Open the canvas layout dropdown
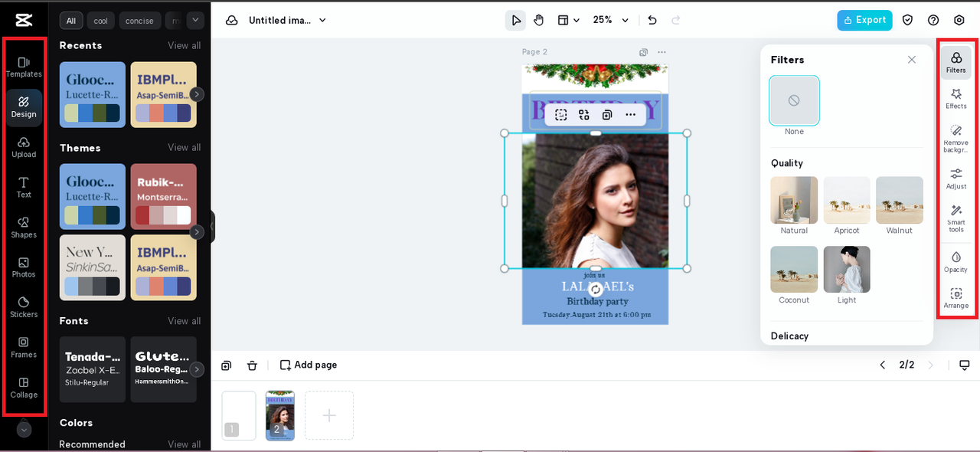 [x=568, y=20]
